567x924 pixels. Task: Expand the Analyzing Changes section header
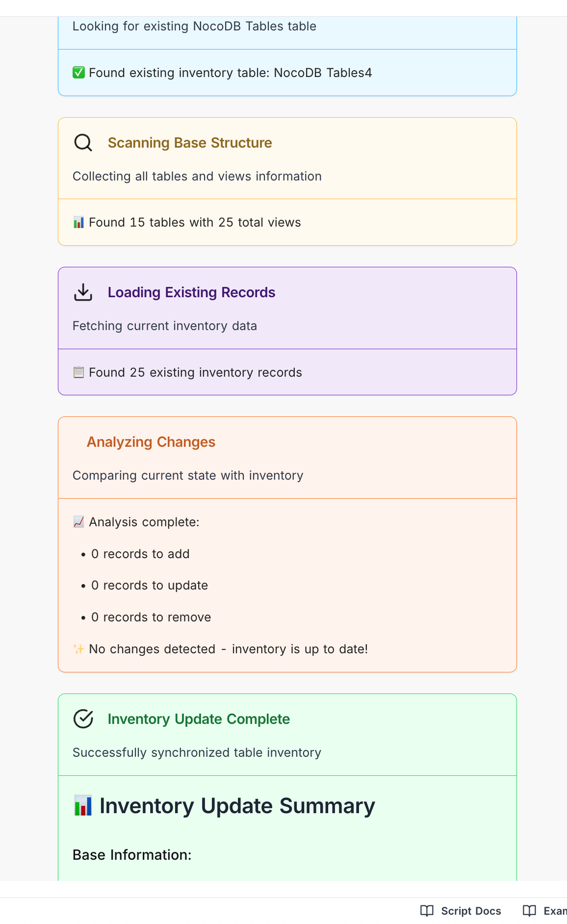tap(151, 442)
